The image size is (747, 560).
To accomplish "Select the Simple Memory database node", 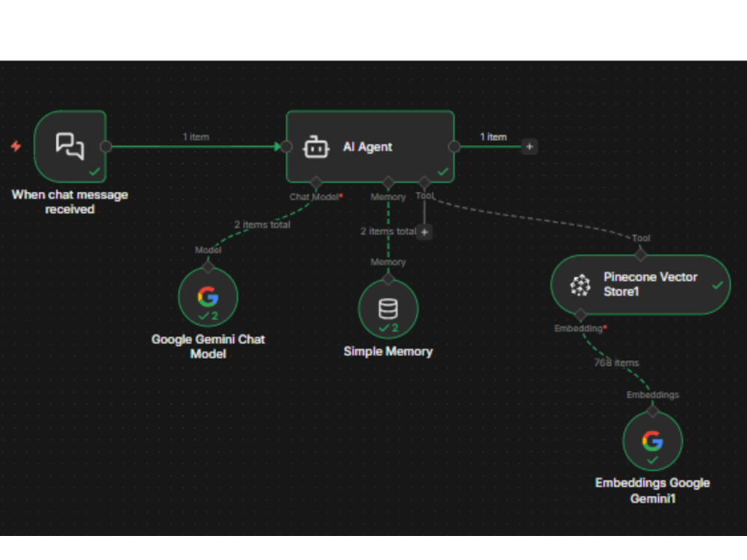I will tap(388, 308).
